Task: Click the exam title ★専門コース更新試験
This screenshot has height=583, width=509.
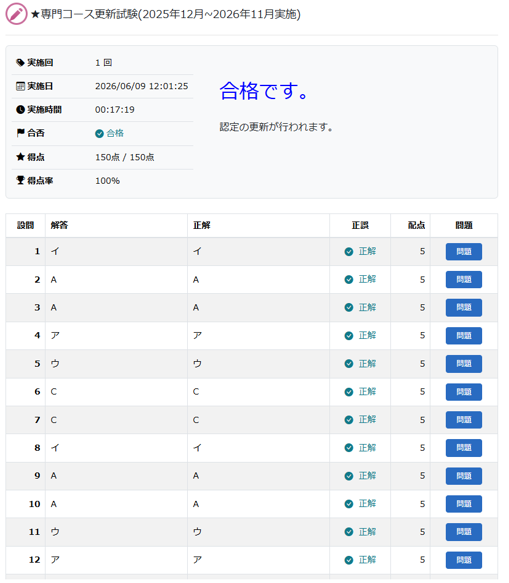Action: (166, 15)
